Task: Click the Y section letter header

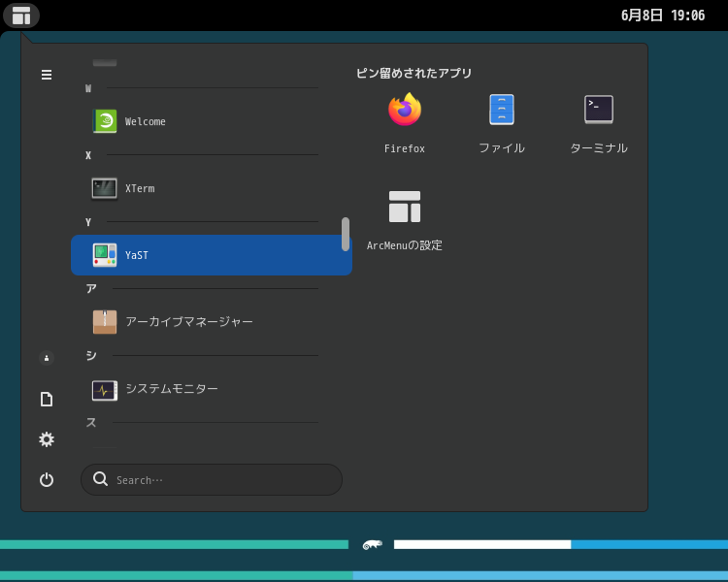Action: point(88,222)
